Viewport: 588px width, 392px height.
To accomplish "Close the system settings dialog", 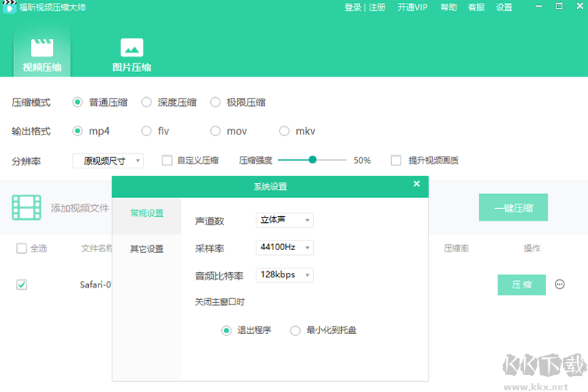I will 417,185.
